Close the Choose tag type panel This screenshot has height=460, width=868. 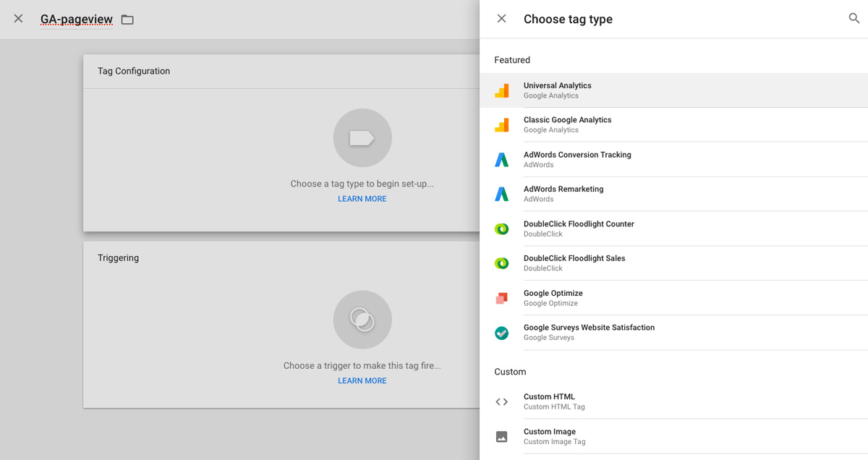point(501,19)
